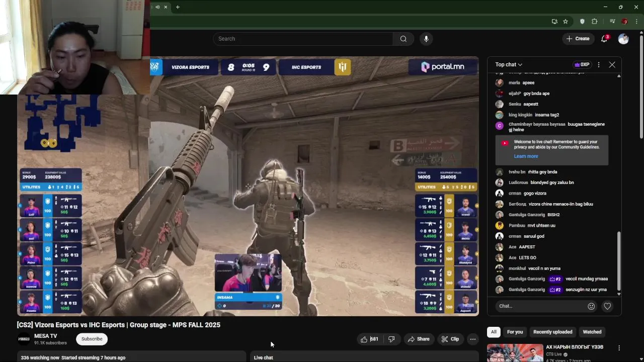The width and height of the screenshot is (644, 362).
Task: Subscribe to MESA TV
Action: tap(92, 339)
